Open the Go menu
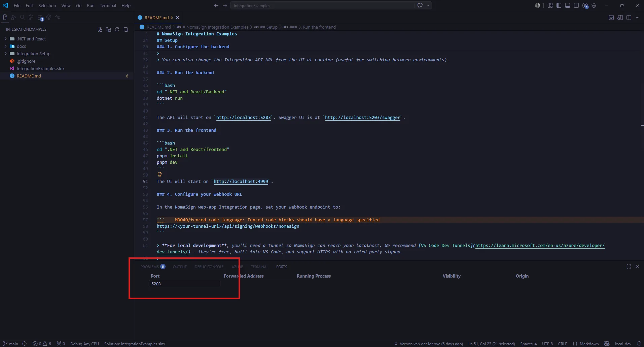The width and height of the screenshot is (644, 347). 79,5
